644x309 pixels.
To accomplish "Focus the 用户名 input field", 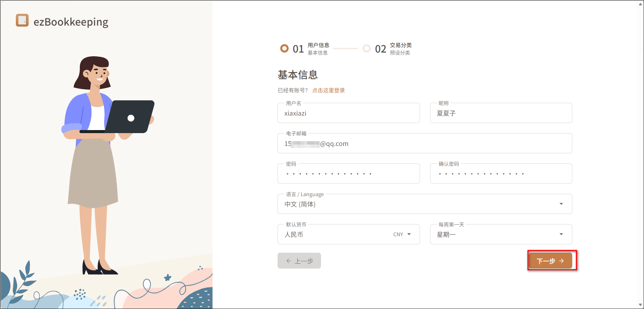I will point(348,114).
